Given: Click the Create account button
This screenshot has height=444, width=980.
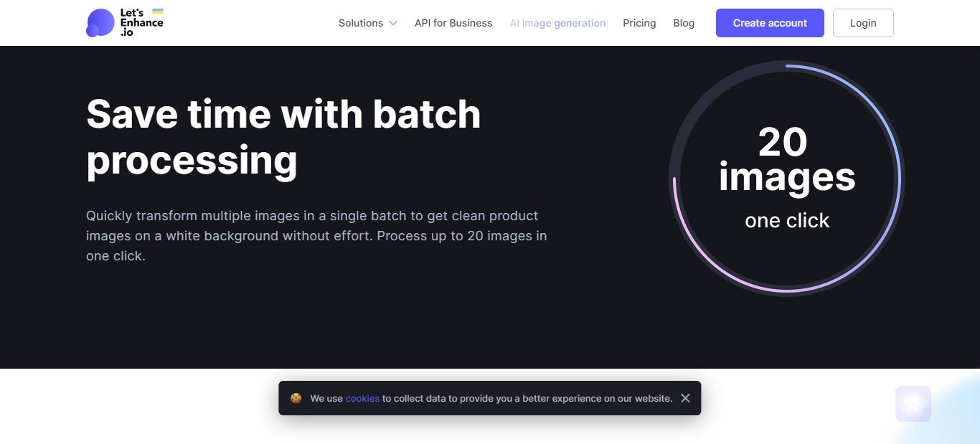Looking at the screenshot, I should (770, 23).
